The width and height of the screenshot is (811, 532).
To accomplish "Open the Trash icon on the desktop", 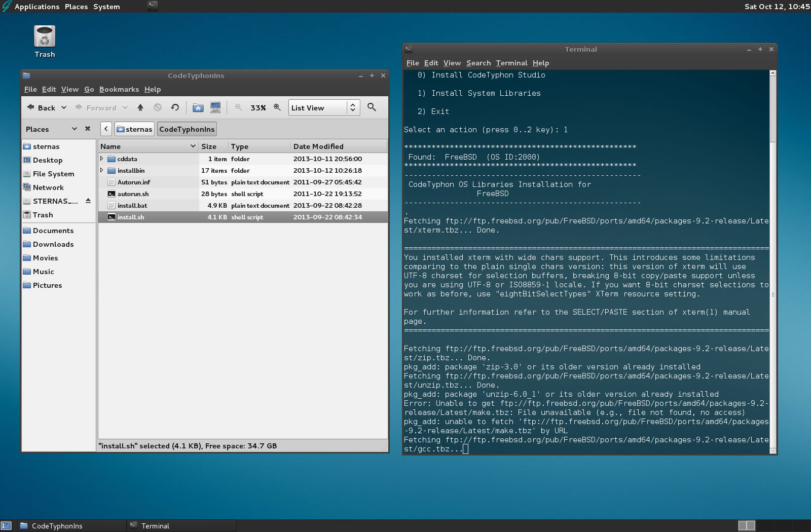I will (x=45, y=42).
